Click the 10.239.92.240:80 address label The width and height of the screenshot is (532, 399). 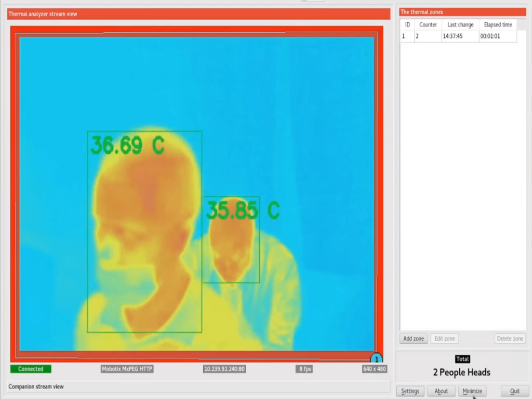pyautogui.click(x=224, y=369)
